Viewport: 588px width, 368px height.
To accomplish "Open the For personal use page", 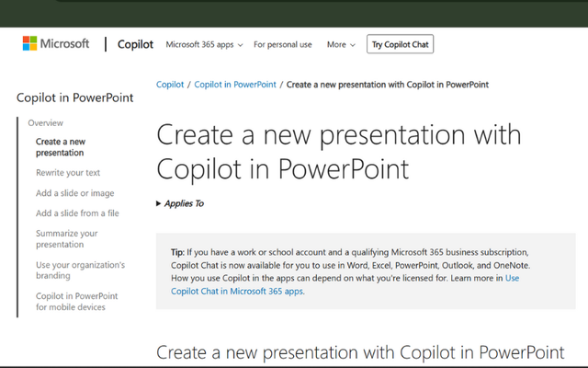I will (x=282, y=45).
